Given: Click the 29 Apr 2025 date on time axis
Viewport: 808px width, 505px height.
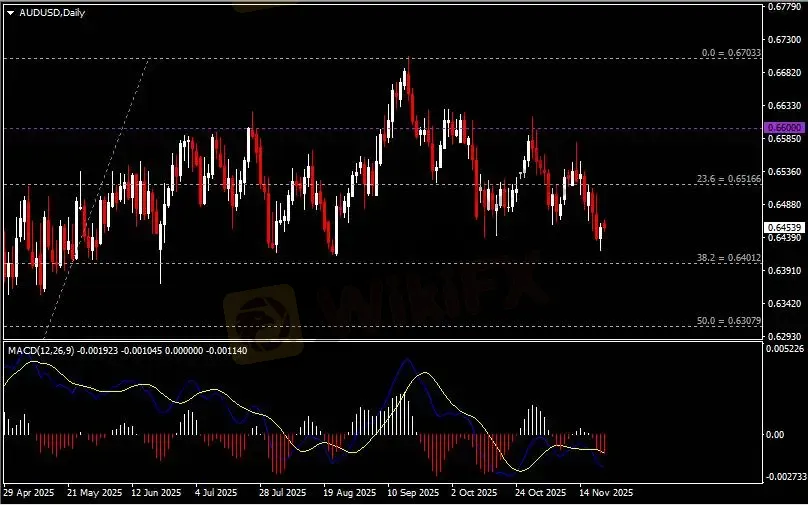Looking at the screenshot, I should [x=28, y=493].
